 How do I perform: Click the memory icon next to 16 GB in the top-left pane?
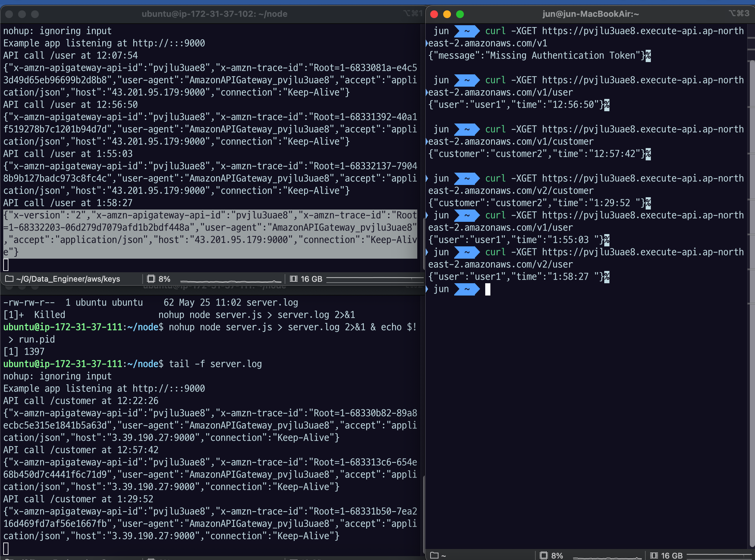pos(293,279)
